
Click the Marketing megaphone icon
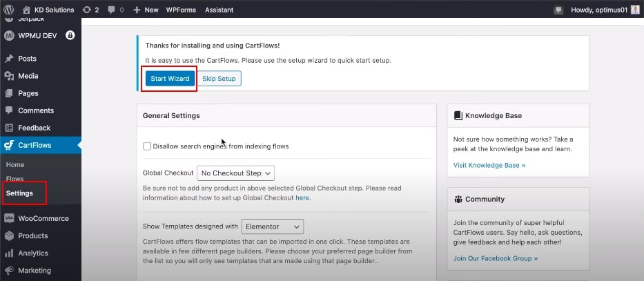tap(9, 271)
